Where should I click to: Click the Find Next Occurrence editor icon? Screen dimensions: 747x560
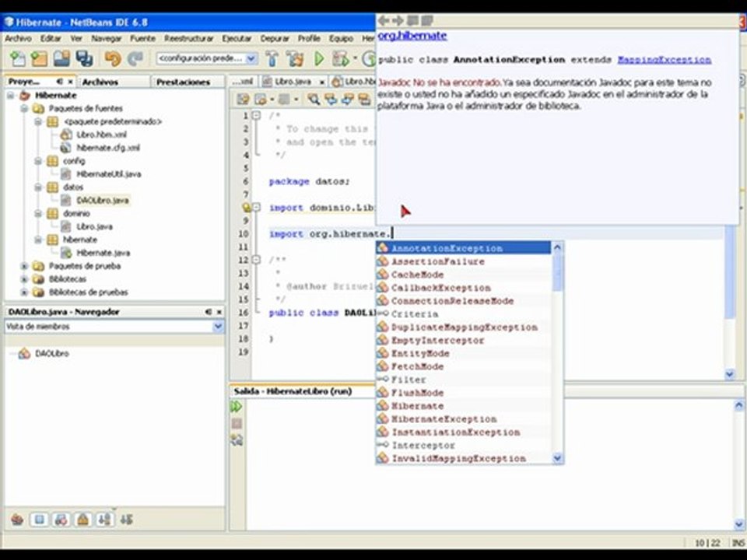pyautogui.click(x=348, y=99)
